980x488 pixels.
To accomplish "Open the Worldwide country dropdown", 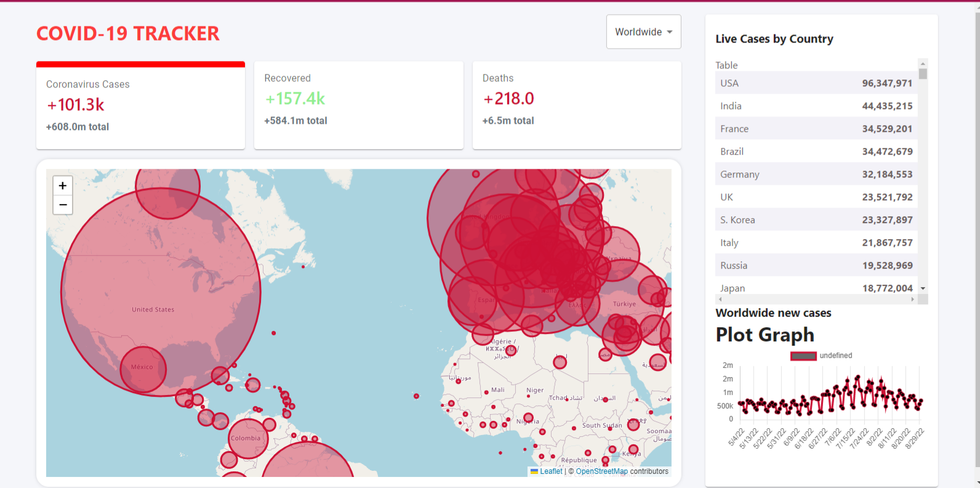I will coord(643,31).
